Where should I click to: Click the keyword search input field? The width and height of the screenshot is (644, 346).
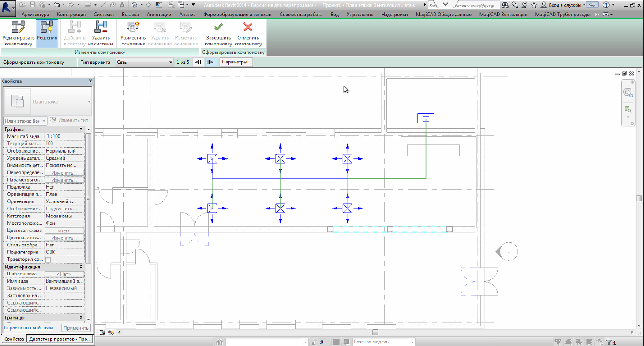point(464,5)
